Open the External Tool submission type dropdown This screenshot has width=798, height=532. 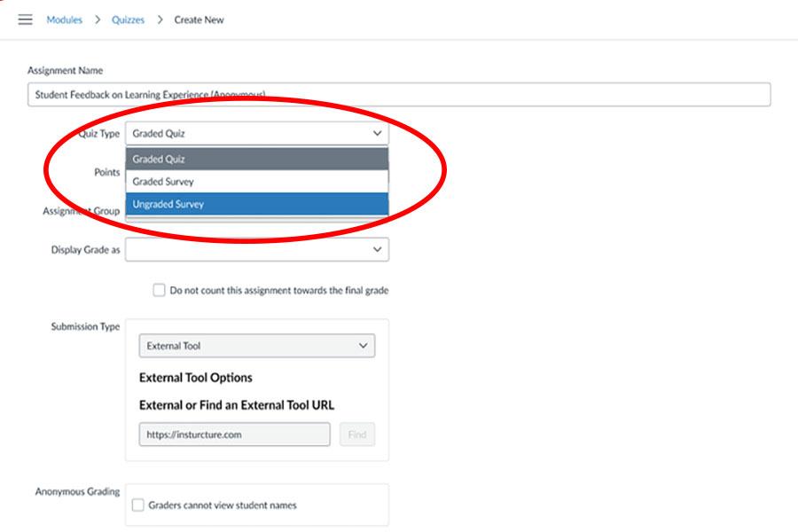pyautogui.click(x=256, y=346)
